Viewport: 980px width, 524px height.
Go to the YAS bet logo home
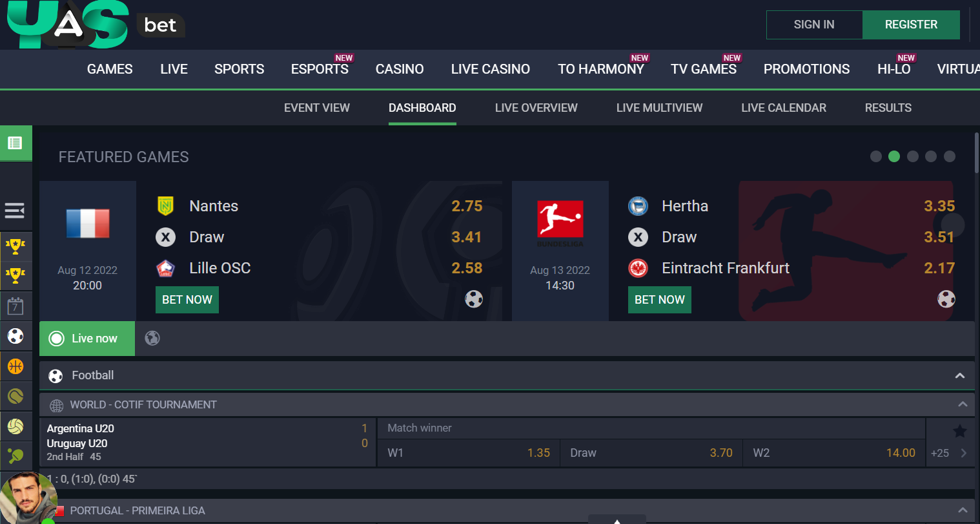click(x=96, y=25)
